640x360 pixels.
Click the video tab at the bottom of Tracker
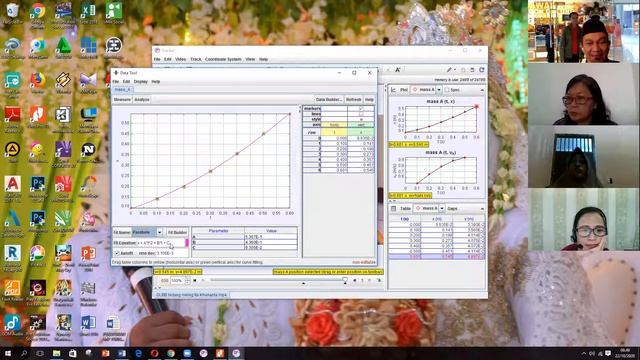(x=191, y=295)
